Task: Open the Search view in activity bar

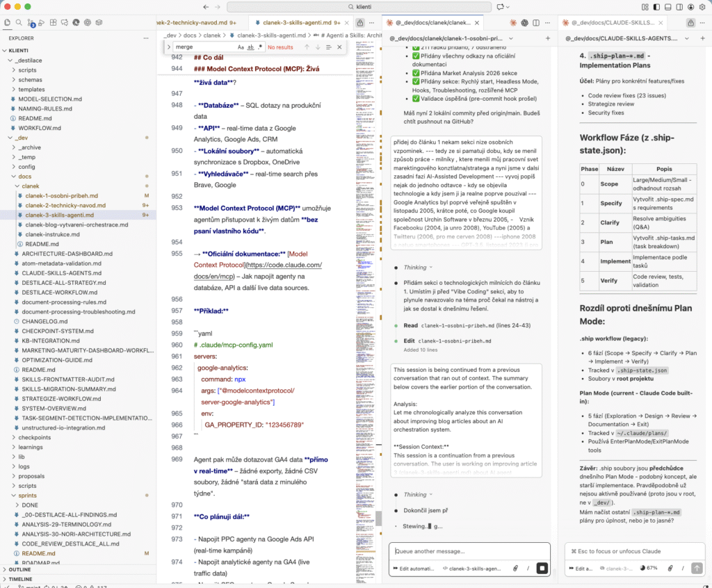Action: pos(20,22)
